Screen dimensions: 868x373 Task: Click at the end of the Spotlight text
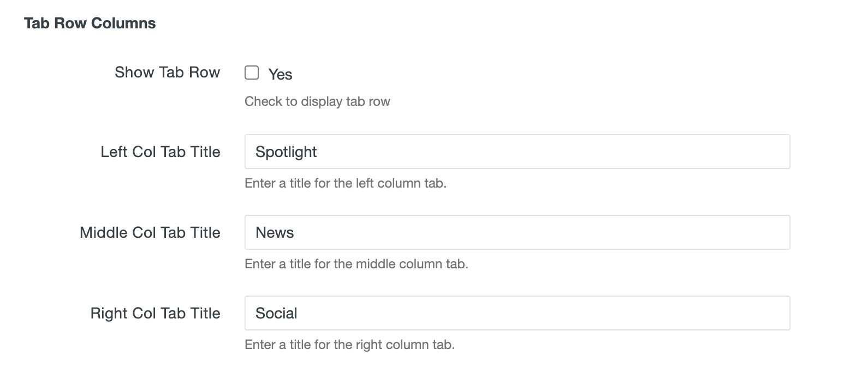point(318,152)
